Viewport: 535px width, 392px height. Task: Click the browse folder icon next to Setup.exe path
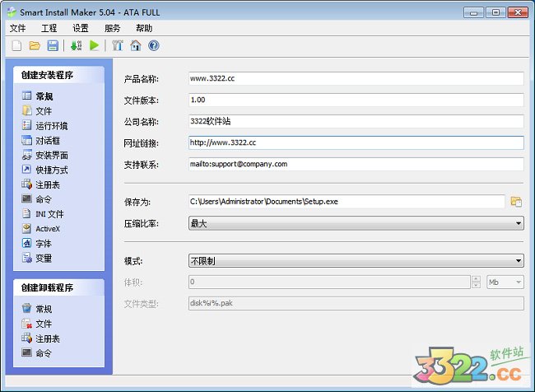516,202
